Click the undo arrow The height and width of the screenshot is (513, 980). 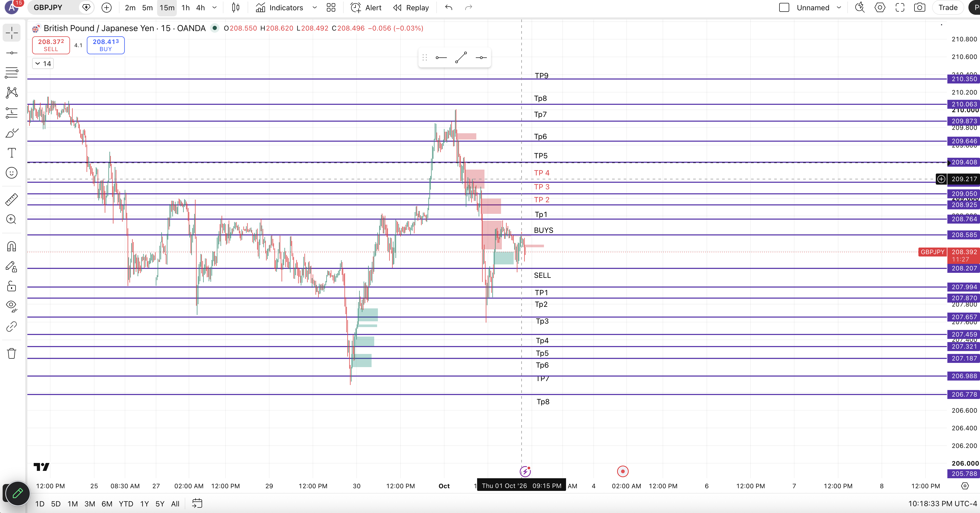pyautogui.click(x=449, y=8)
